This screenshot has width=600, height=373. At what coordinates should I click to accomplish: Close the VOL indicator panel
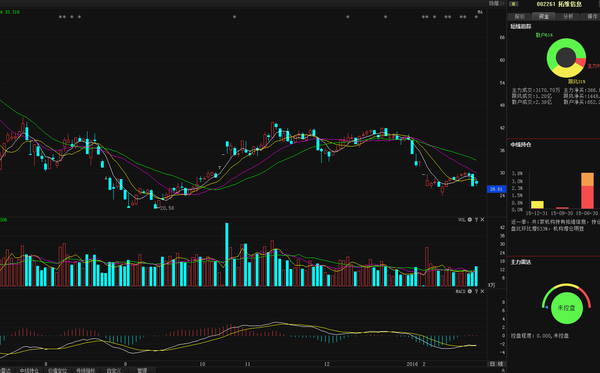[x=482, y=220]
